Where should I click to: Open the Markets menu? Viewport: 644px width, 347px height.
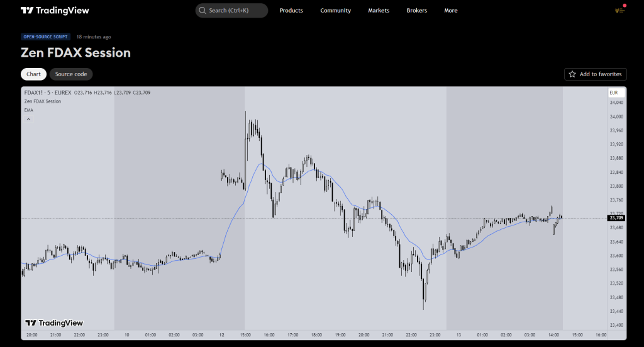coord(379,10)
